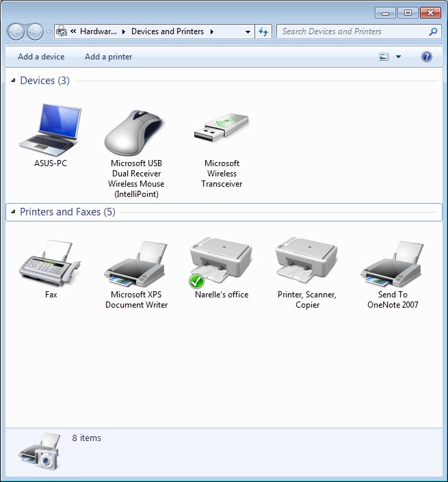Collapse the Devices (3) group triangle
Screen dimensions: 448x482
click(13, 81)
